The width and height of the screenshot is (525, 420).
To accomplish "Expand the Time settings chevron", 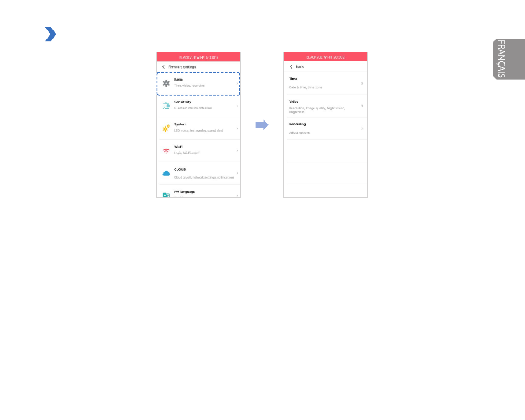I will click(x=362, y=83).
